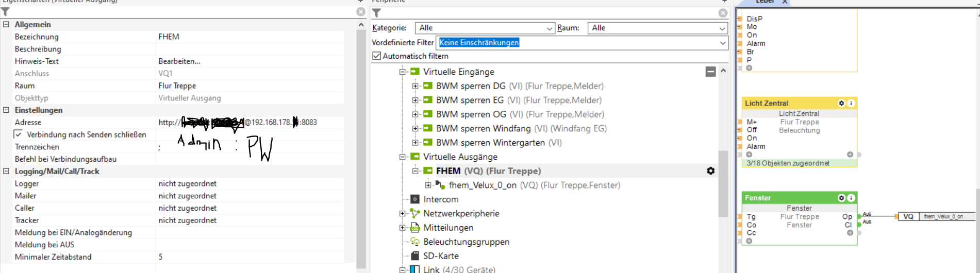Image resolution: width=980 pixels, height=273 pixels.
Task: Click the Fenster block title bar
Action: (800, 198)
